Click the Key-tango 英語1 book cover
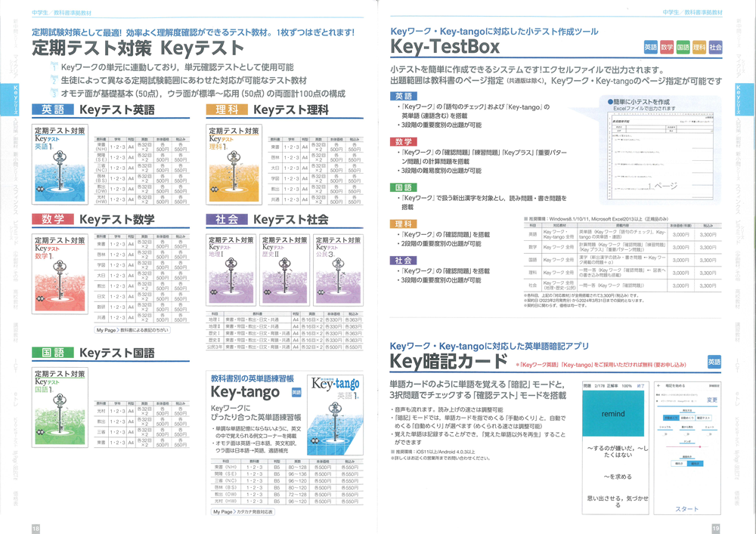Screen dimensions: 756x534 [x=335, y=415]
